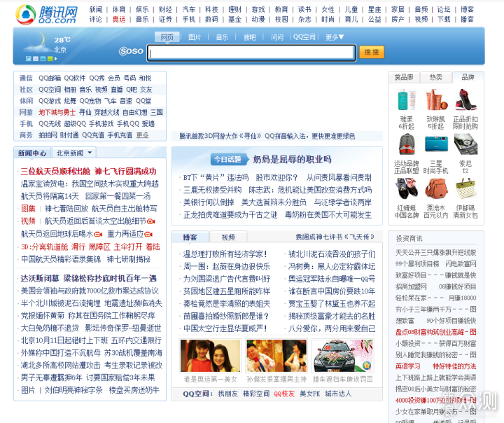Choose the green theme swatch
Screen dimensions: 504x423
click(x=50, y=59)
